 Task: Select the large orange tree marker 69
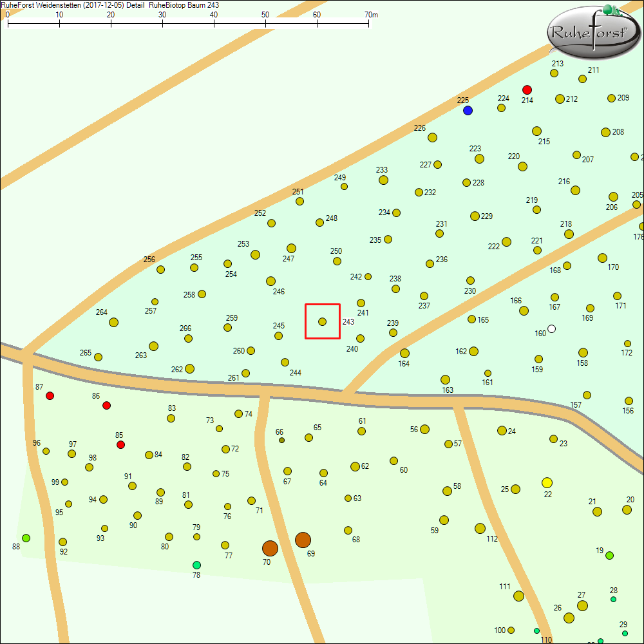tap(303, 540)
